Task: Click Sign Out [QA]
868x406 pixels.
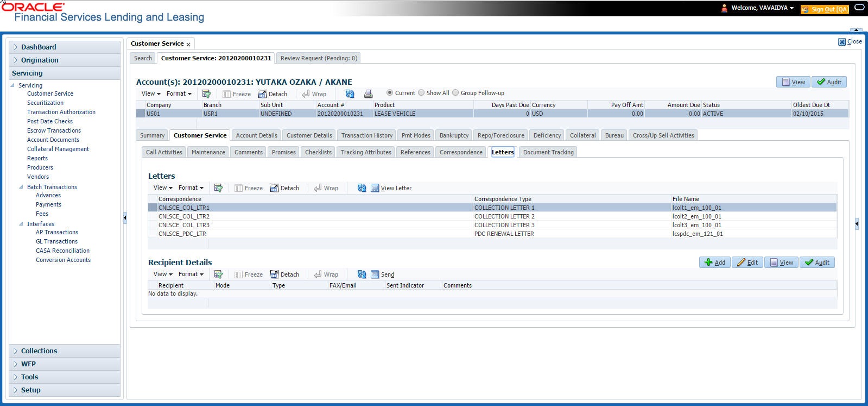Action: 824,9
